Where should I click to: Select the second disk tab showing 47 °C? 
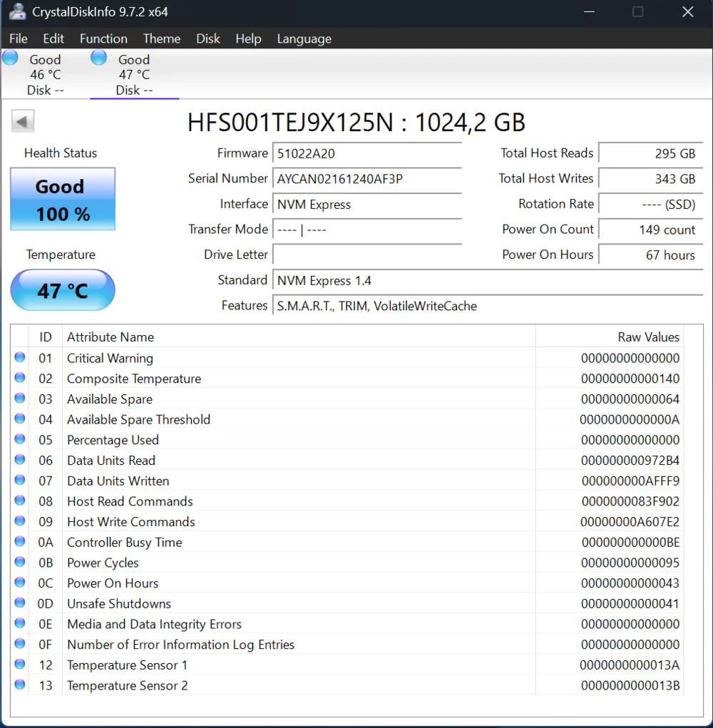(x=133, y=74)
